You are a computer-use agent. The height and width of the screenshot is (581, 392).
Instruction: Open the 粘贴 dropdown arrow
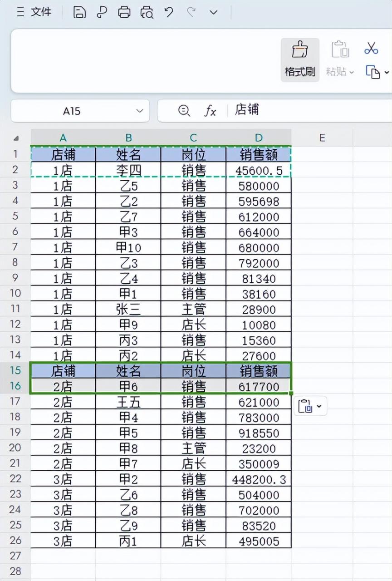(352, 72)
